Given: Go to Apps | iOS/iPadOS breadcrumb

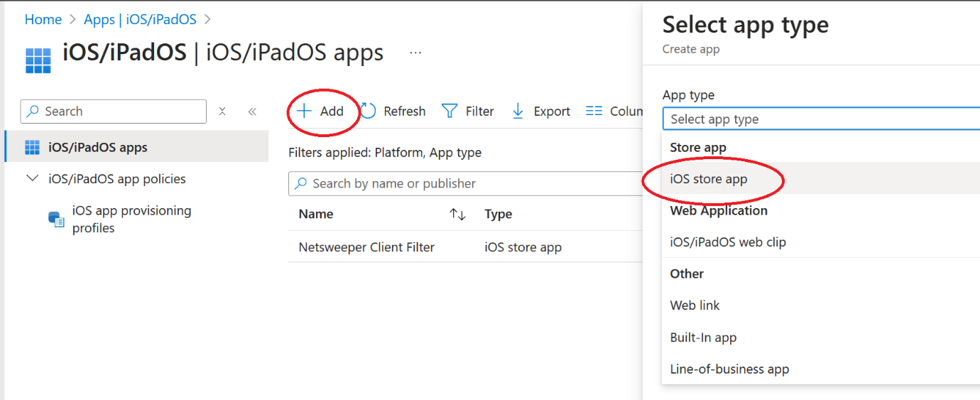Looking at the screenshot, I should 140,20.
